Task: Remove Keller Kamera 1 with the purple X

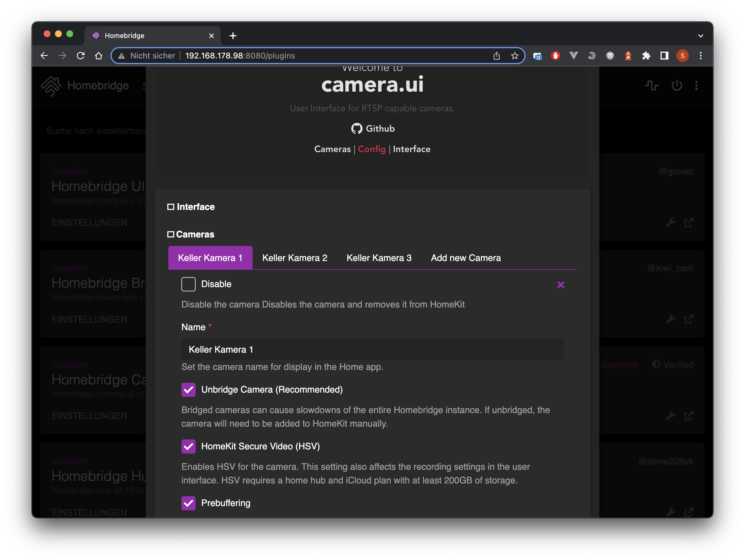Action: point(560,285)
